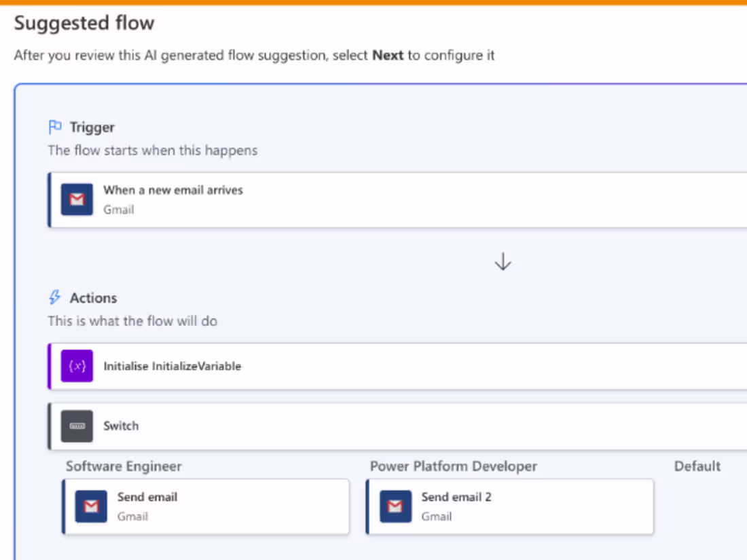Click the Gmail icon on the trigger card

point(76,199)
